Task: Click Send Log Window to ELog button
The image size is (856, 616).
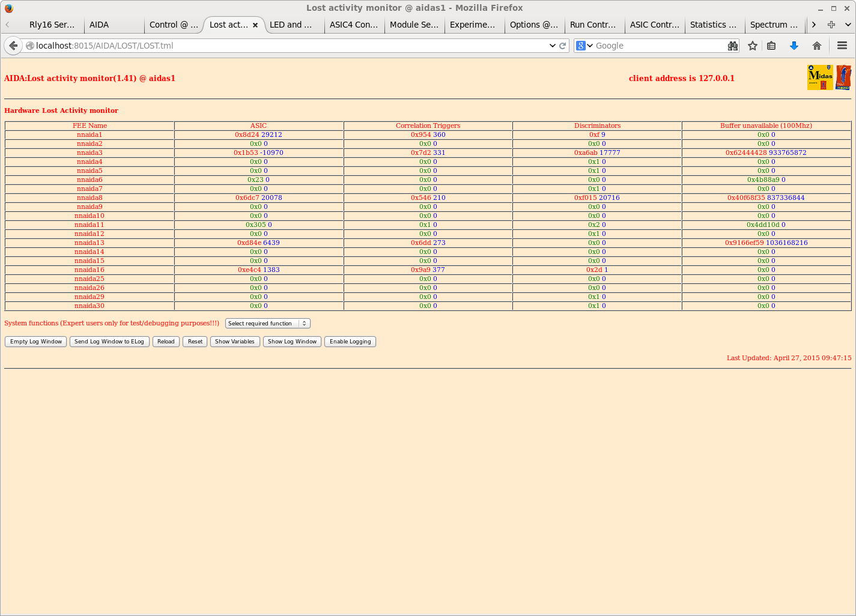Action: click(109, 342)
